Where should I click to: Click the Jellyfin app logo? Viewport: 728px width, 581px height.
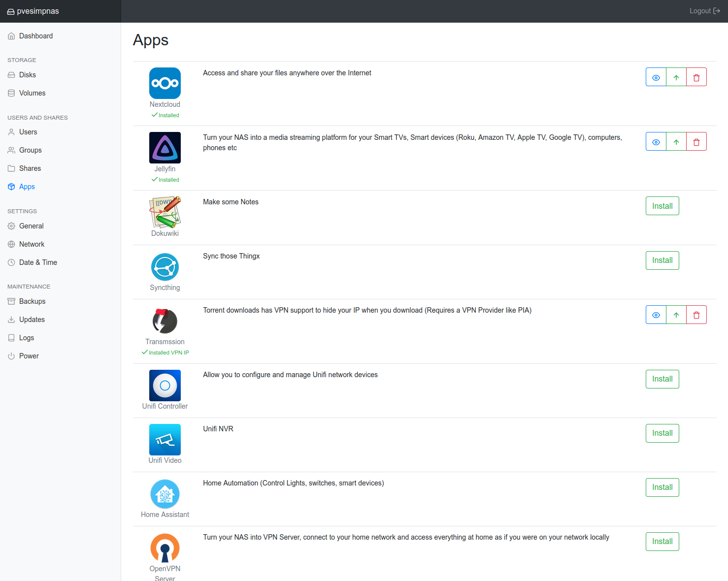(165, 148)
